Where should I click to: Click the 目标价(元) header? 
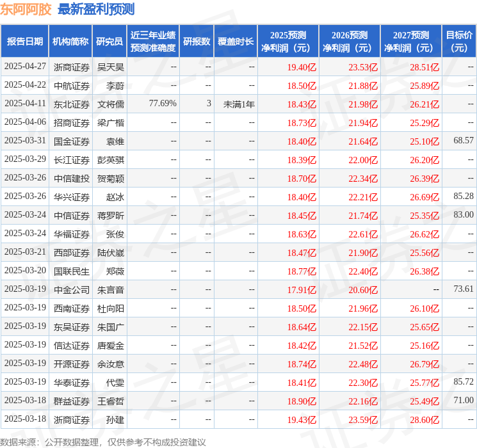458,42
